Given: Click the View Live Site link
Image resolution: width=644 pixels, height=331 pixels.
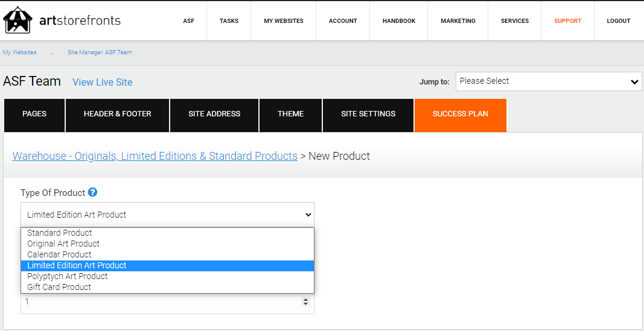Looking at the screenshot, I should [103, 82].
